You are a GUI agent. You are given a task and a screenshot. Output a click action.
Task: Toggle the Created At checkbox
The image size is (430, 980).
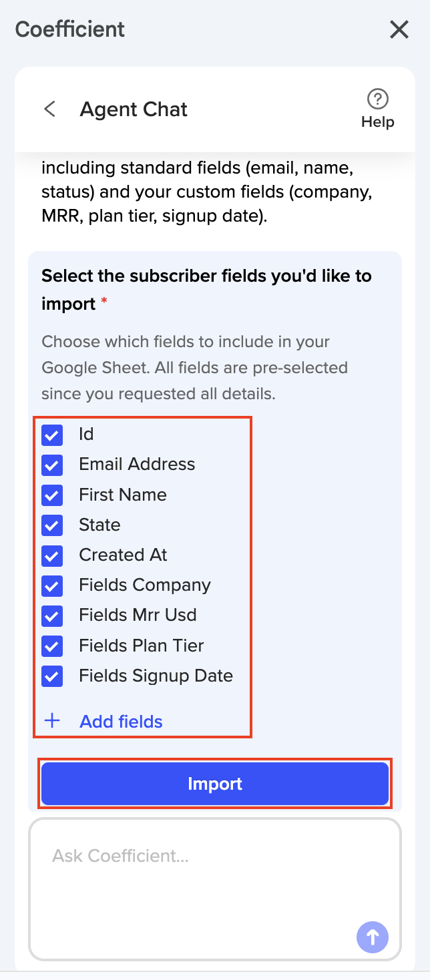52,555
